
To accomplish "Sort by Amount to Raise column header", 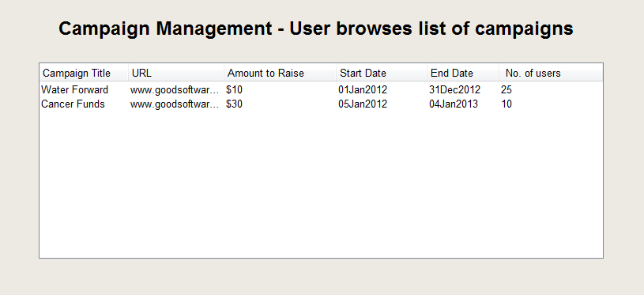I will [280, 73].
